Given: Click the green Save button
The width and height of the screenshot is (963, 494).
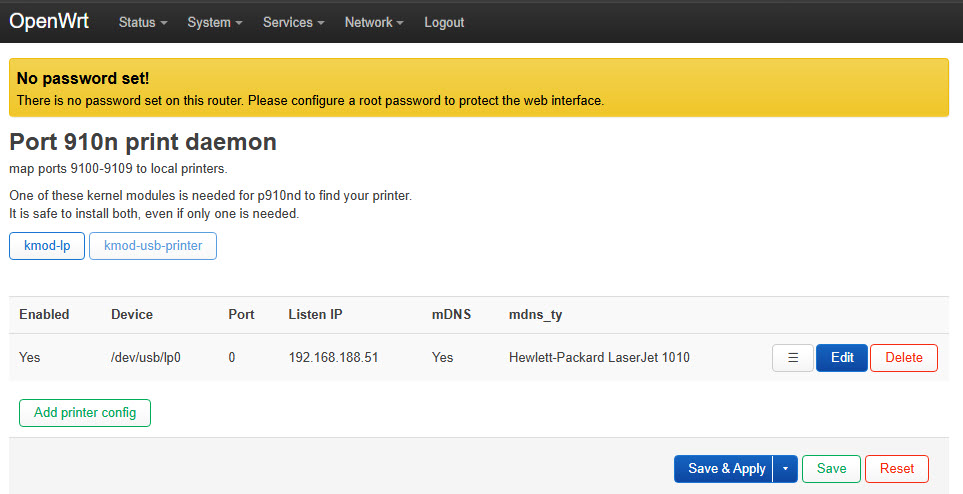Looking at the screenshot, I should click(x=831, y=469).
